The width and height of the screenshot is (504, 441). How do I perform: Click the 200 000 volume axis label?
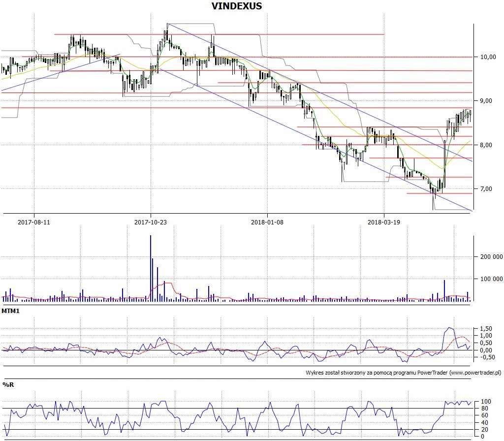point(492,257)
